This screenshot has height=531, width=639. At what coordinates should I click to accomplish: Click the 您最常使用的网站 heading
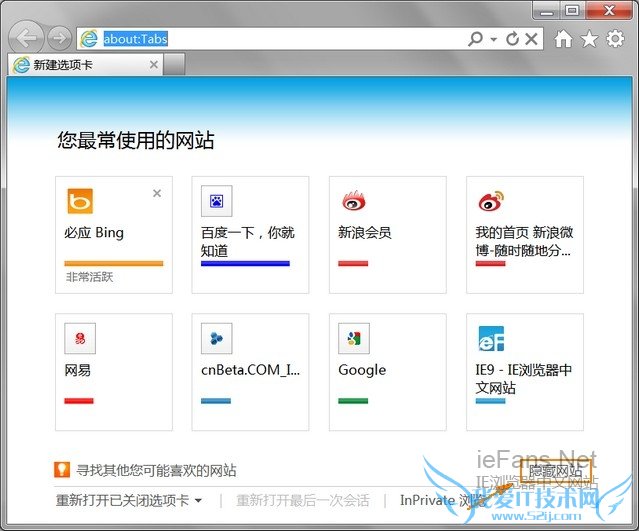[135, 140]
